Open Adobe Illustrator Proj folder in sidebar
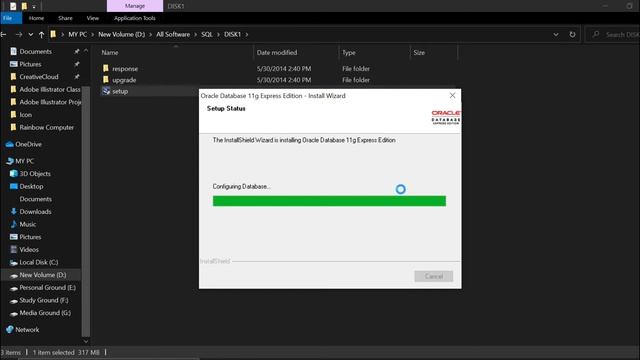The width and height of the screenshot is (640, 360). 50,102
